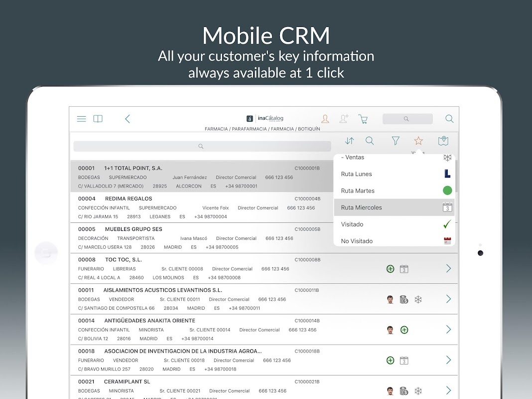This screenshot has width=532, height=399.
Task: Select customer 1+1 TOTAL POINT, S.A.
Action: [202, 177]
